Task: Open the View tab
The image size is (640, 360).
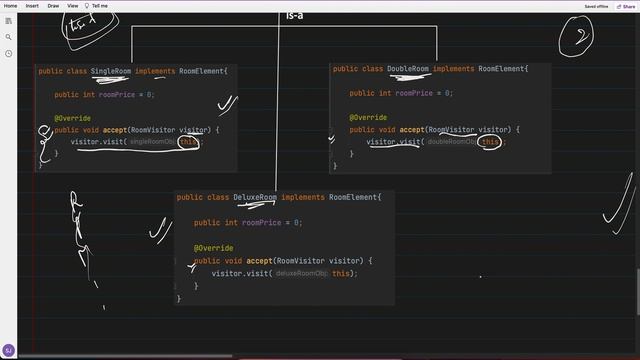Action: (x=73, y=6)
